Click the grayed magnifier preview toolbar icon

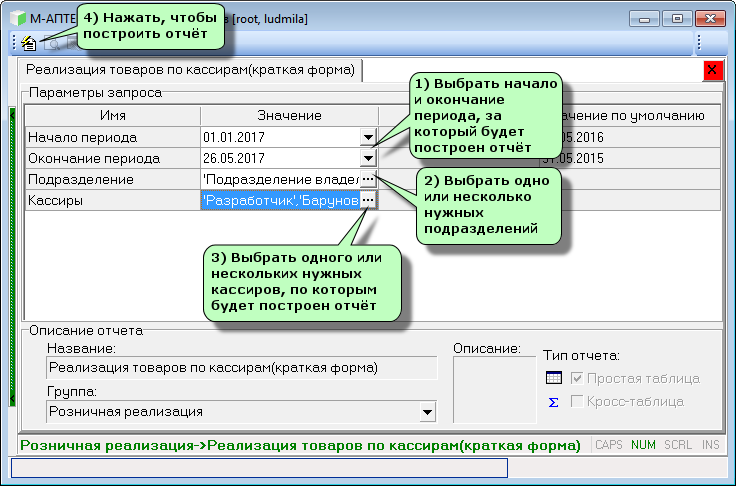(53, 44)
